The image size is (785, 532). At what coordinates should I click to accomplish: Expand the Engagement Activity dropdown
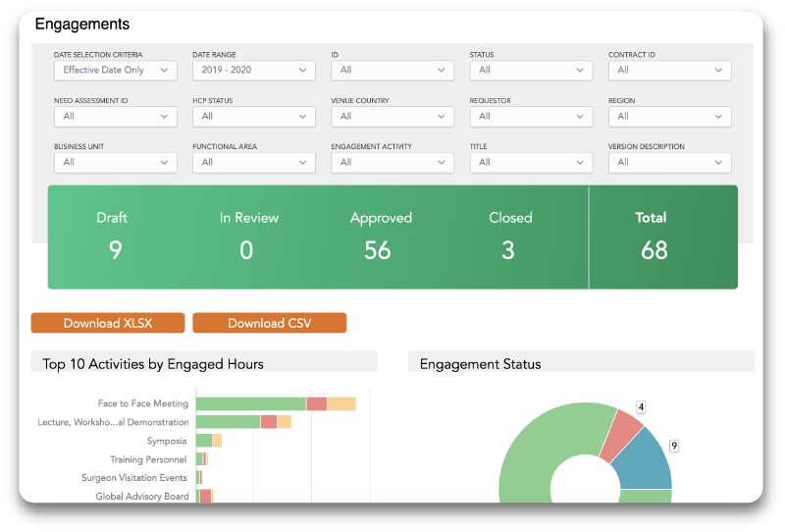pyautogui.click(x=392, y=163)
